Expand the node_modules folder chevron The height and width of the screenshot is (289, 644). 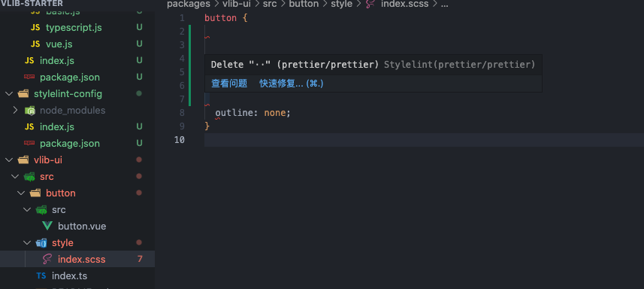click(x=15, y=110)
